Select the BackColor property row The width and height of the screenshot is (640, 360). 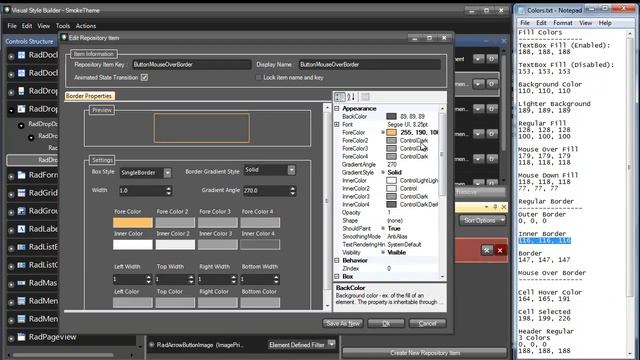point(387,116)
